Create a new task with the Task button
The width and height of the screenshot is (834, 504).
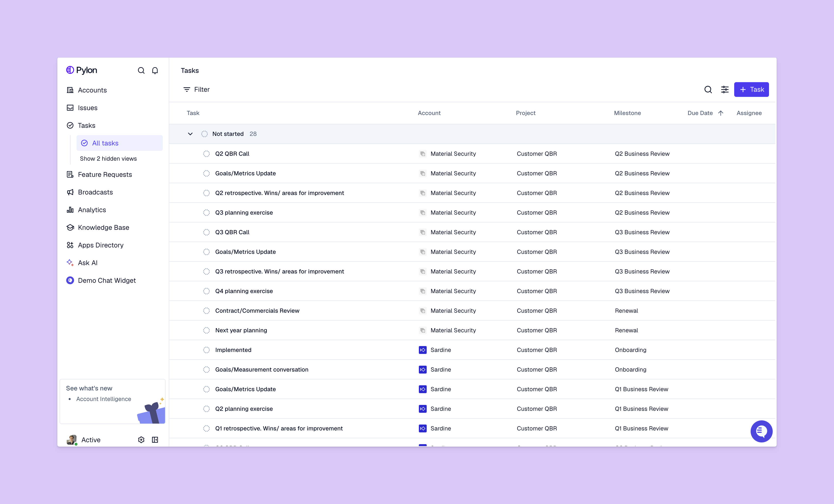pos(751,89)
